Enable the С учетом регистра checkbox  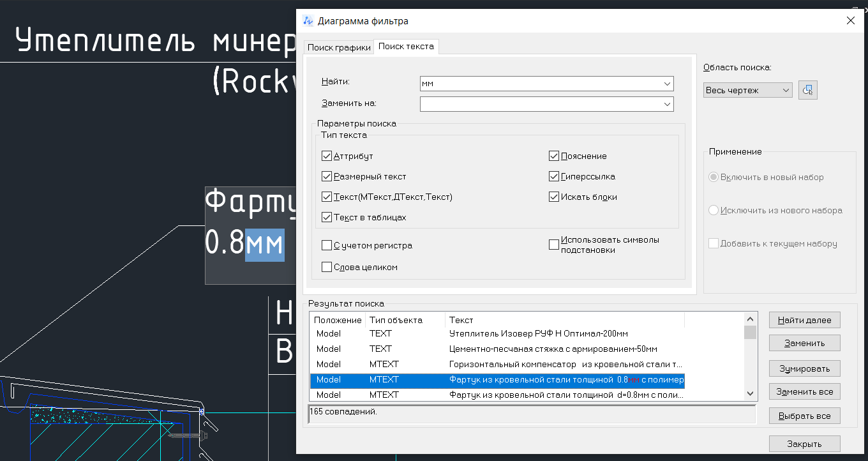pyautogui.click(x=327, y=245)
